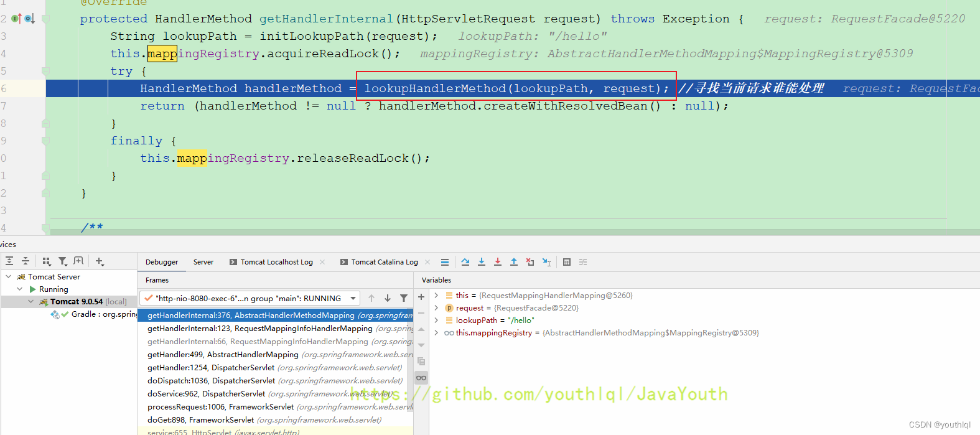Select frame getHandler:499 AbstractHandlerMapping
Viewport: 980px width, 435px height.
[276, 354]
